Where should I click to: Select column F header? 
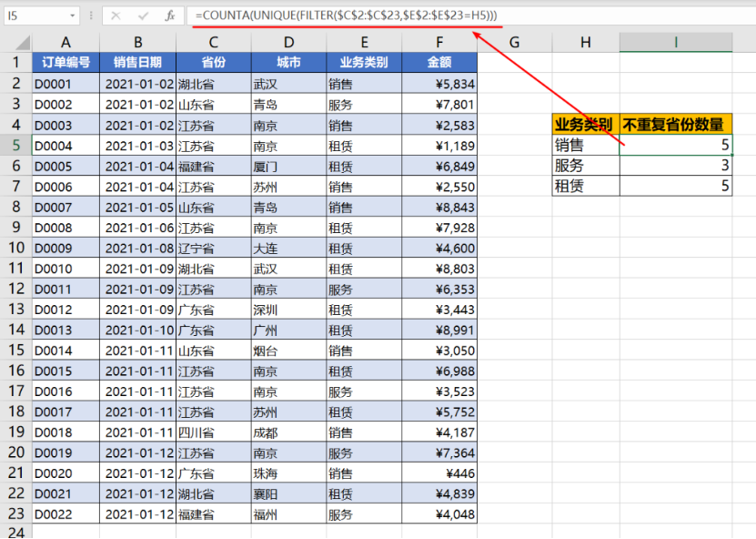pos(439,42)
